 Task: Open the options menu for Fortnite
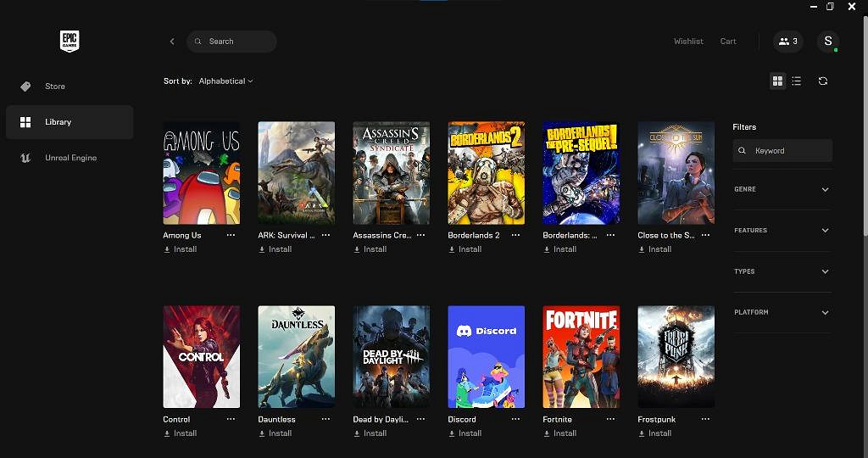coord(611,420)
